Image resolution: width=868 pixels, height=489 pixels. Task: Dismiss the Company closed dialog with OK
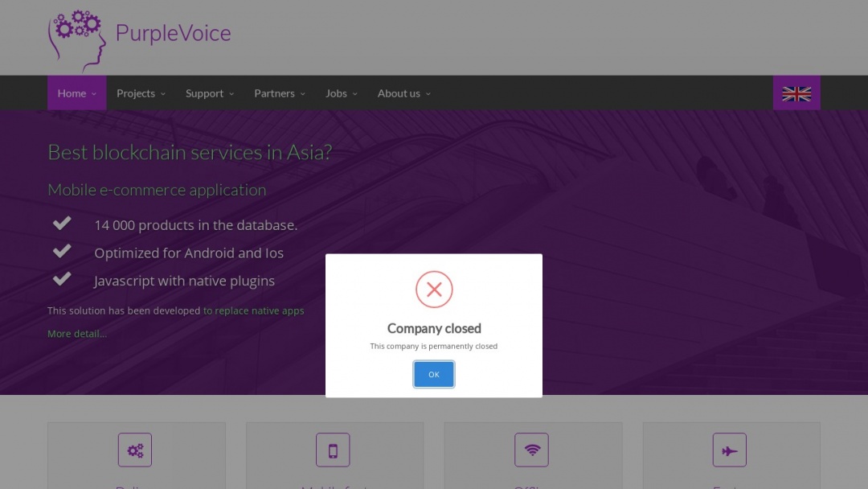pyautogui.click(x=434, y=374)
